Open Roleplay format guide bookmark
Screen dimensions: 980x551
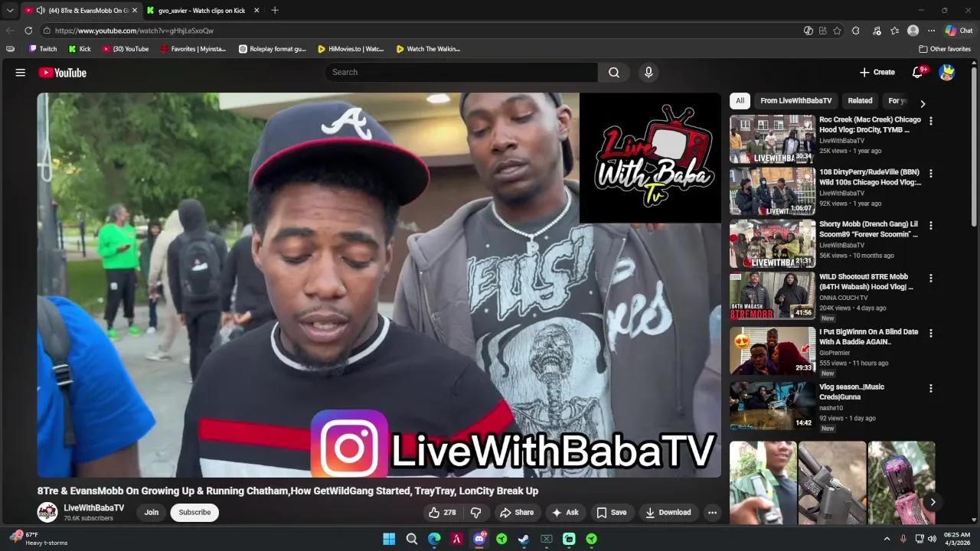273,49
